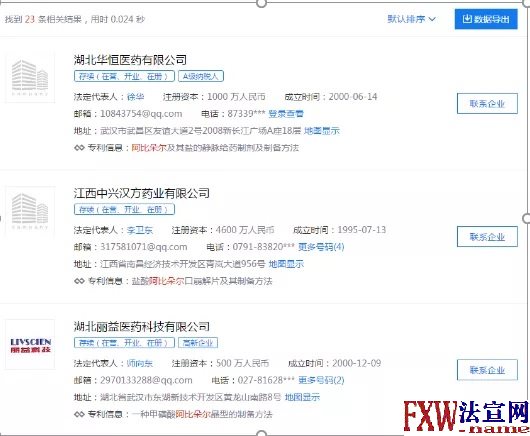Open legal representative 徐华 link
This screenshot has width=530, height=436.
pos(136,97)
